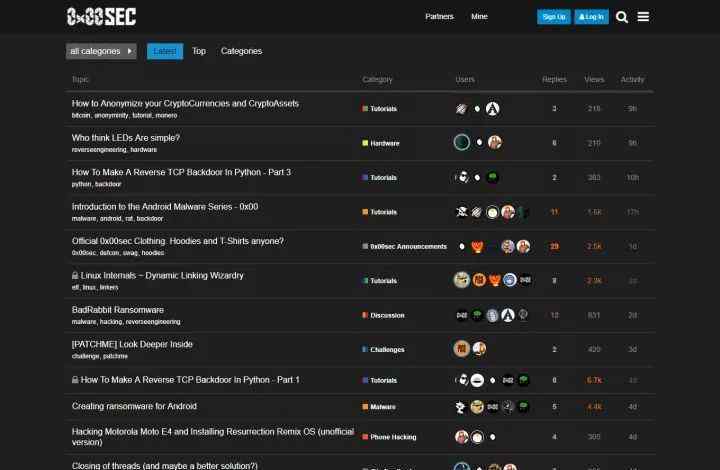Click orange avatar on 0x00sec Clothing row

(x=477, y=246)
